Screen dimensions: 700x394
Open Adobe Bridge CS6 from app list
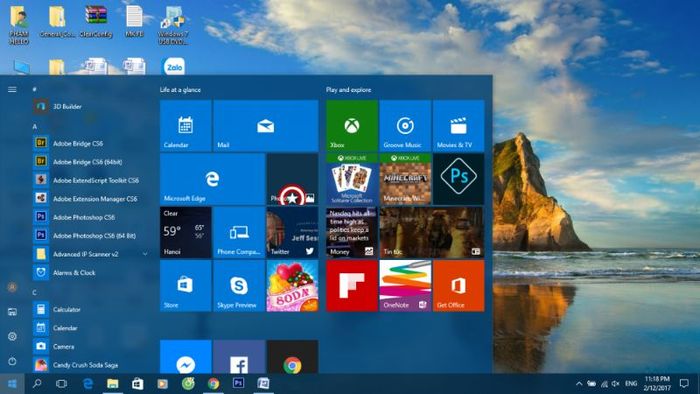pos(91,143)
